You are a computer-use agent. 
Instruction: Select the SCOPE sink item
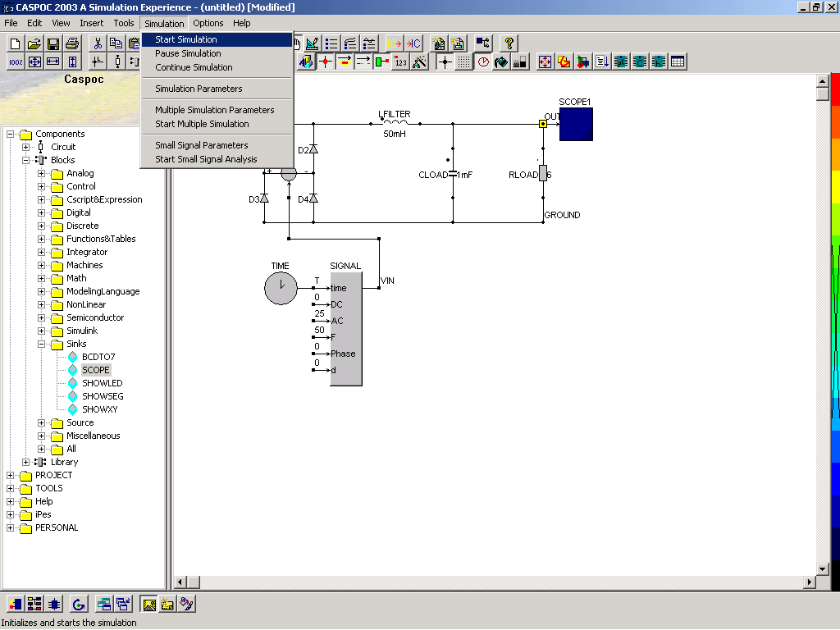tap(96, 370)
